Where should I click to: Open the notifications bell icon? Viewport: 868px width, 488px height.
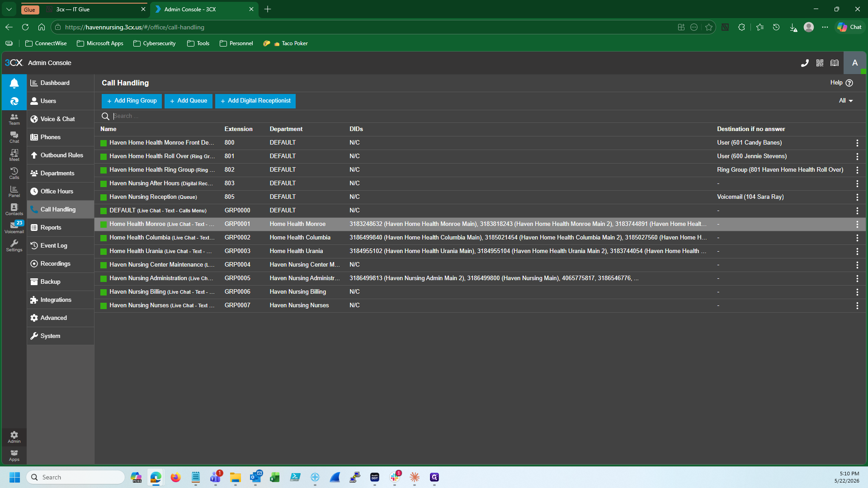click(14, 83)
